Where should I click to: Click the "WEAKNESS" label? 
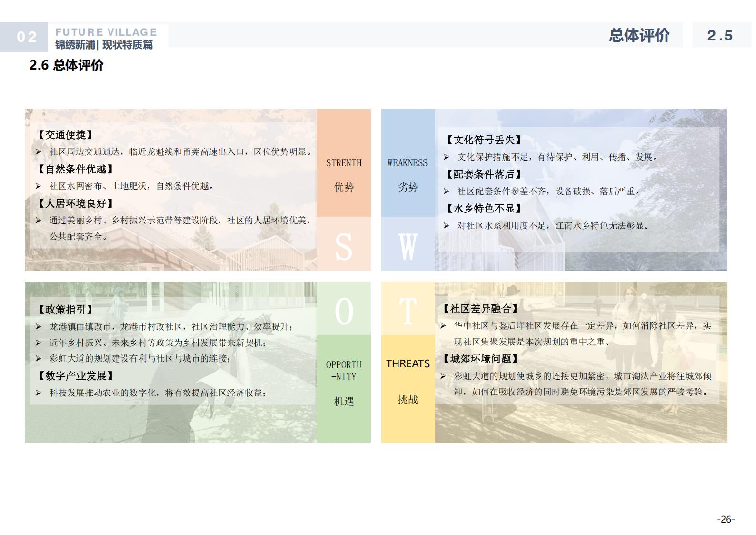click(x=408, y=163)
